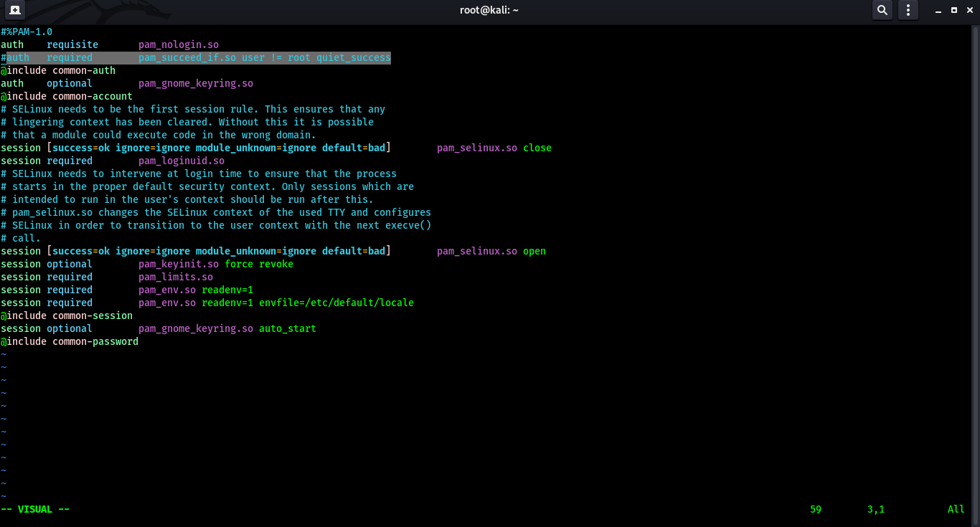
Task: Click pam_gnome_keyring.so on the auth optional line
Action: pos(196,83)
